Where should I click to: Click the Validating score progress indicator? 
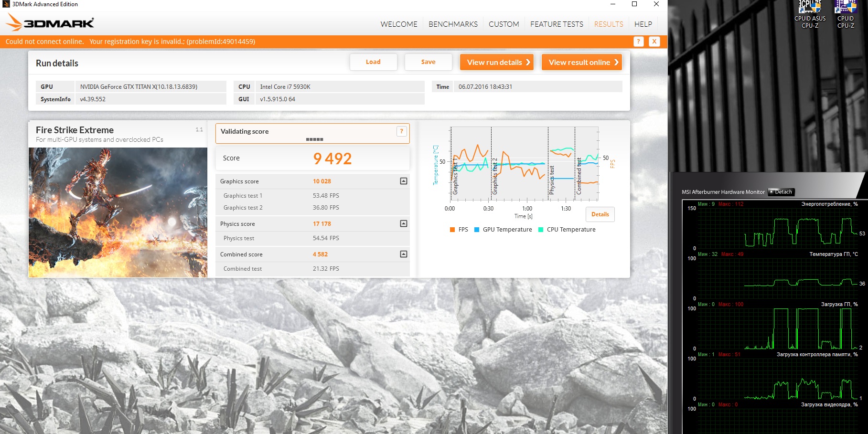(x=314, y=139)
